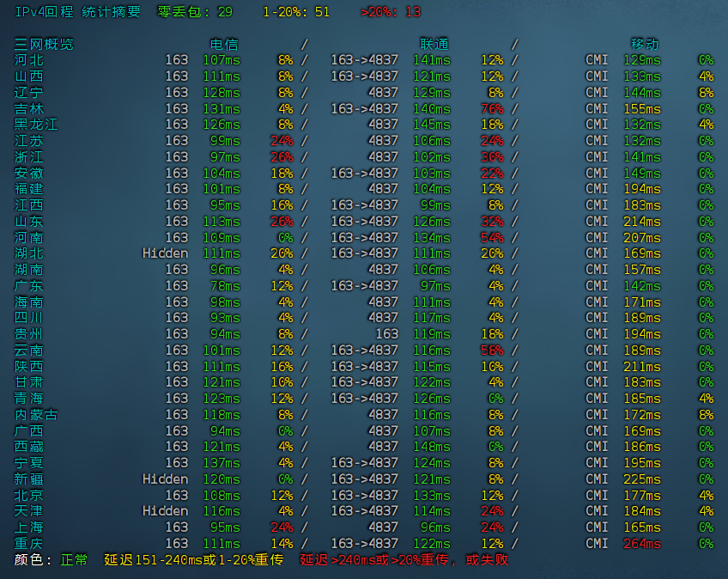
Task: Click Hidden route in 湖北 row
Action: point(166,253)
